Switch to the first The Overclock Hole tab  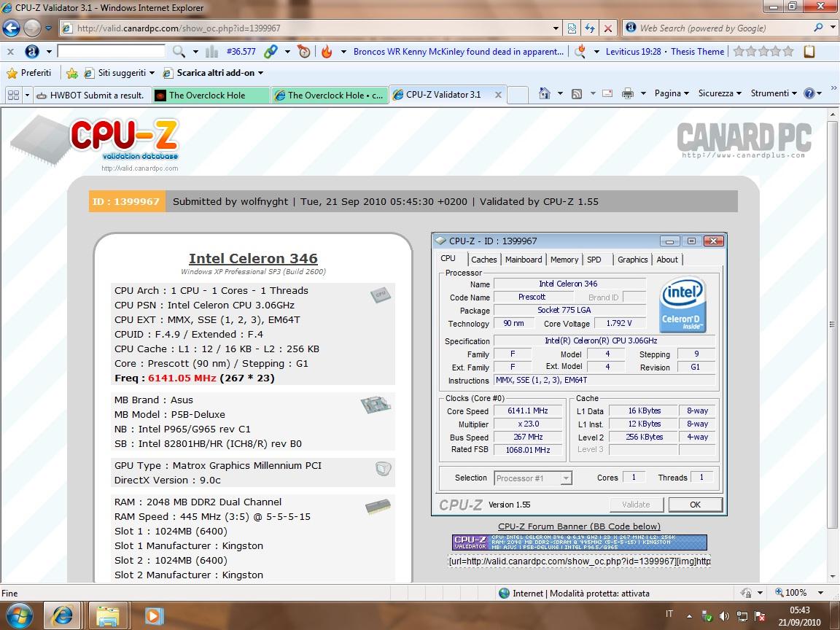[x=211, y=96]
